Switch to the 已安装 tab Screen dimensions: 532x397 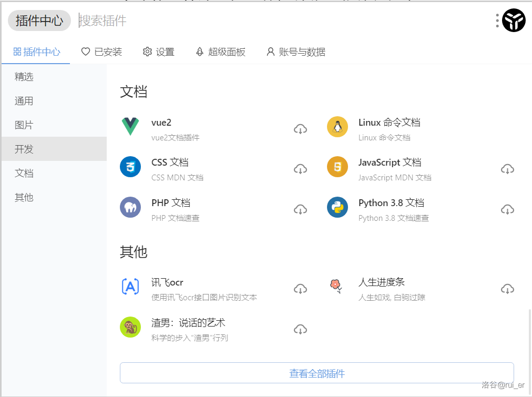pyautogui.click(x=101, y=52)
